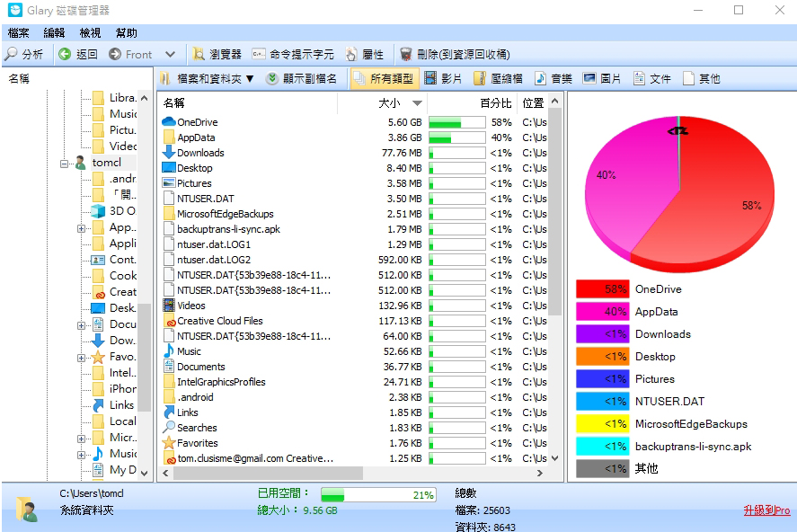Screen dimensions: 797x532
Task: Filter by Others blank page icon
Action: click(x=689, y=78)
